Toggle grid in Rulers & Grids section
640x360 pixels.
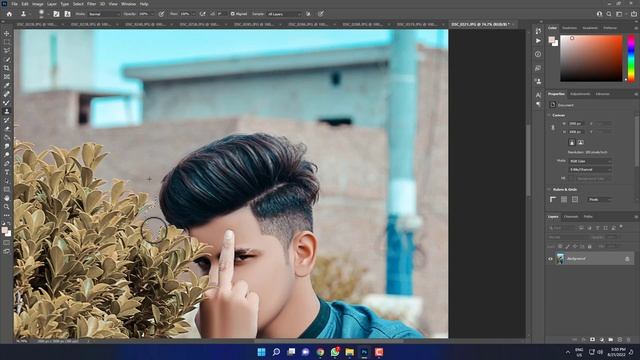coord(564,200)
